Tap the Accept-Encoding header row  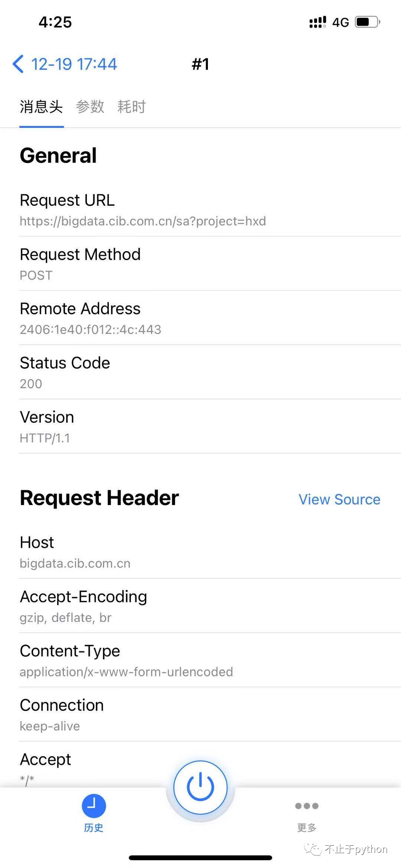(x=200, y=606)
